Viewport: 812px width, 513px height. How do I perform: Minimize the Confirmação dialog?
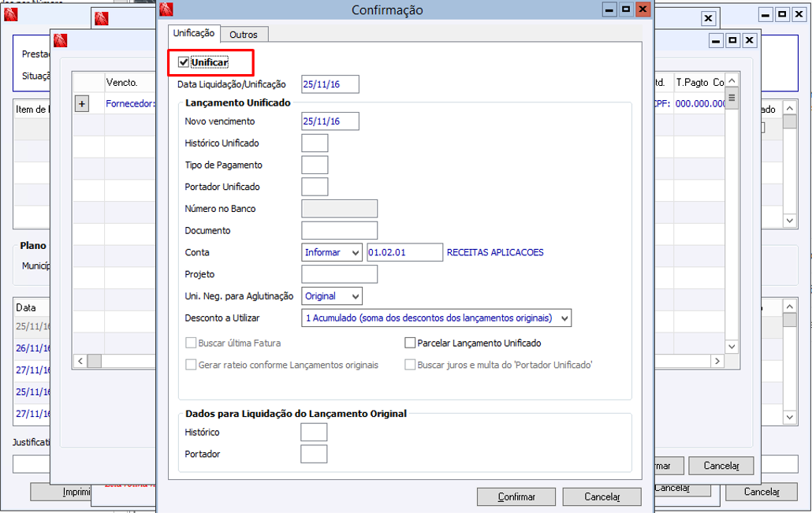(609, 9)
